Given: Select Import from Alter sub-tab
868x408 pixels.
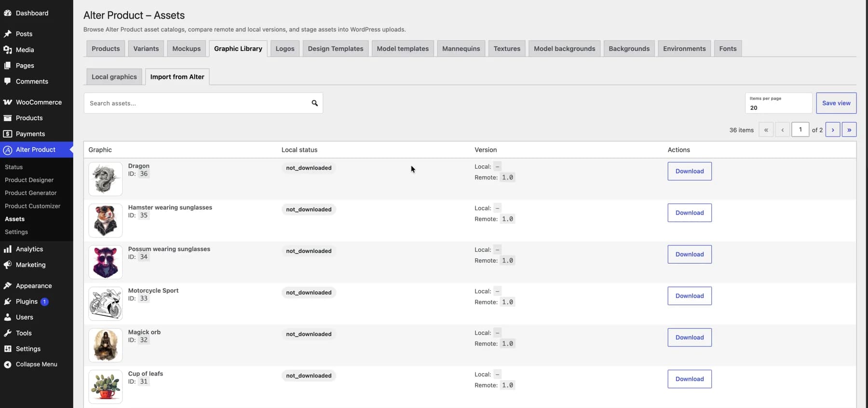Looking at the screenshot, I should click(177, 77).
